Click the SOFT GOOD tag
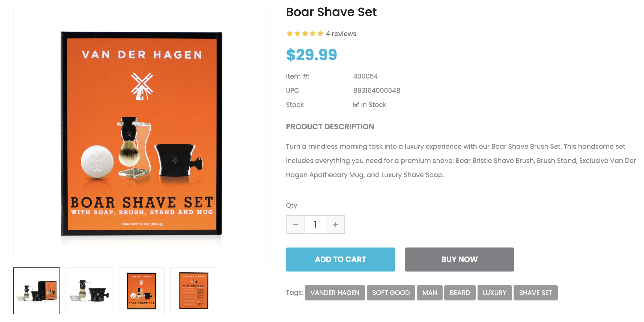Viewport: 644px width, 322px height. click(x=391, y=293)
